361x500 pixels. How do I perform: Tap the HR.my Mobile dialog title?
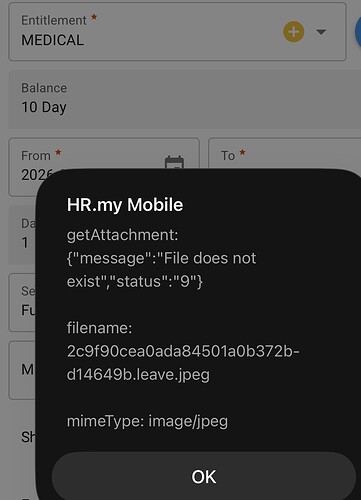pos(125,205)
